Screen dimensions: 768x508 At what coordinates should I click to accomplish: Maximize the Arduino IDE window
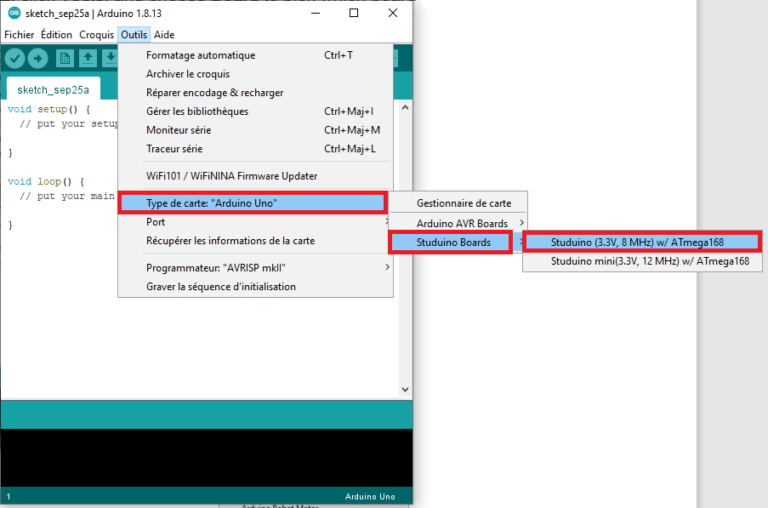click(353, 13)
